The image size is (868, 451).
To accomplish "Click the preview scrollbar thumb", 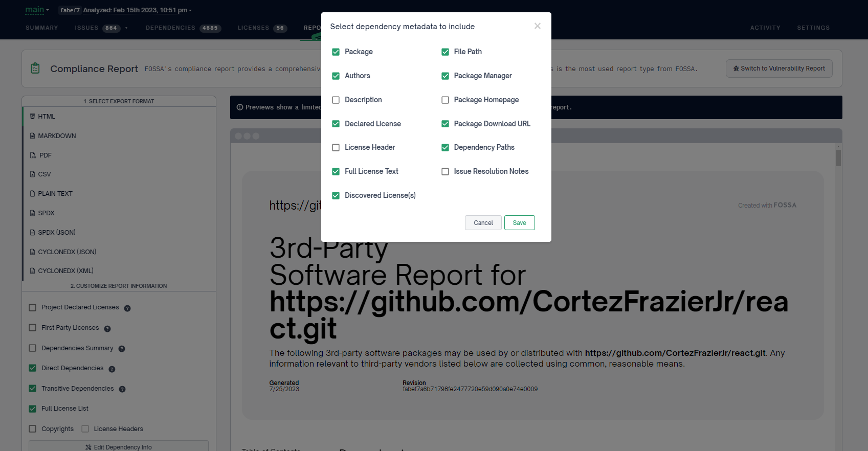I will [x=838, y=158].
